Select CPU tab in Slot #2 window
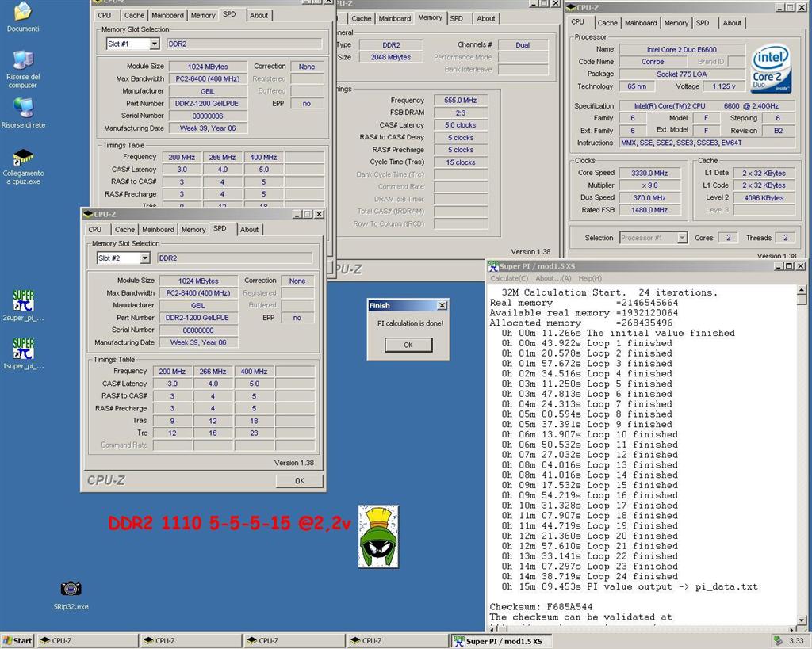 coord(95,229)
